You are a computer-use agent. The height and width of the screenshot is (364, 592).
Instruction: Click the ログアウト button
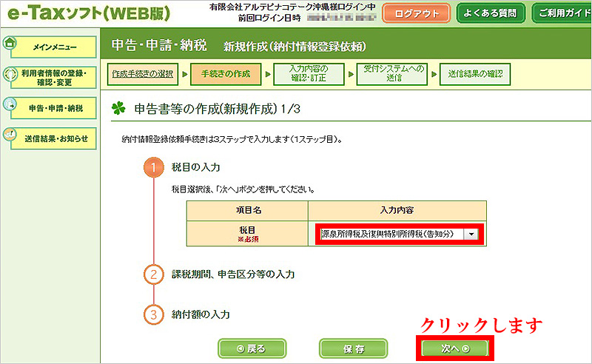(416, 13)
